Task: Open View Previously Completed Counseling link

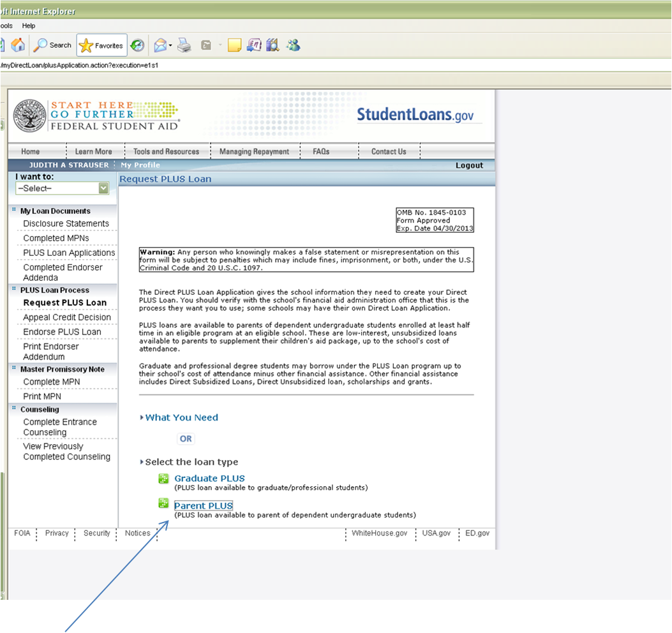Action: pyautogui.click(x=66, y=452)
